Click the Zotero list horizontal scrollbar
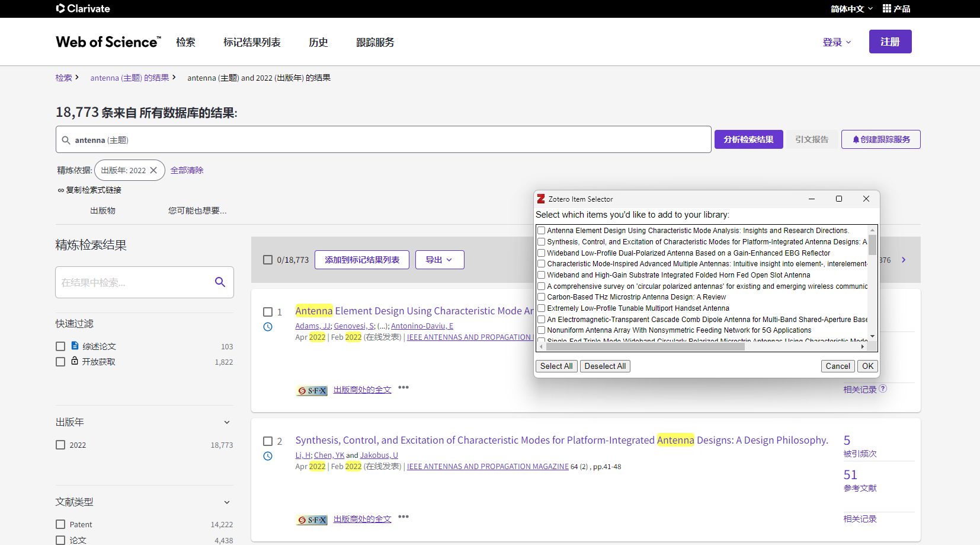The height and width of the screenshot is (545, 980). pyautogui.click(x=645, y=346)
